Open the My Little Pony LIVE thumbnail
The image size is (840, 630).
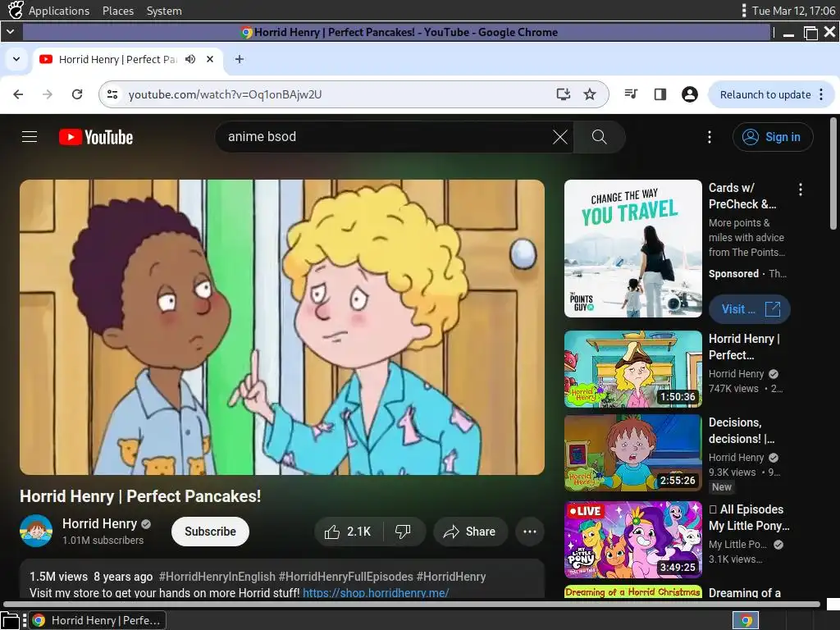click(632, 540)
